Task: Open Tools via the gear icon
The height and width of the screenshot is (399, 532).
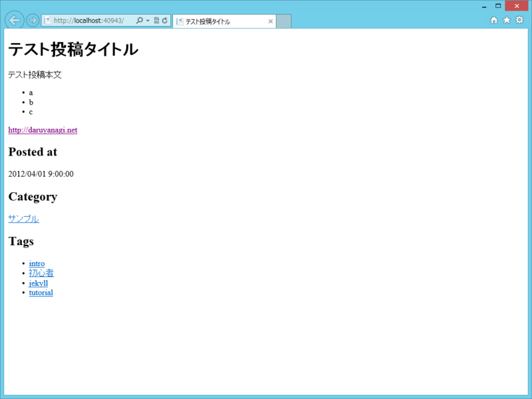Action: (520, 20)
